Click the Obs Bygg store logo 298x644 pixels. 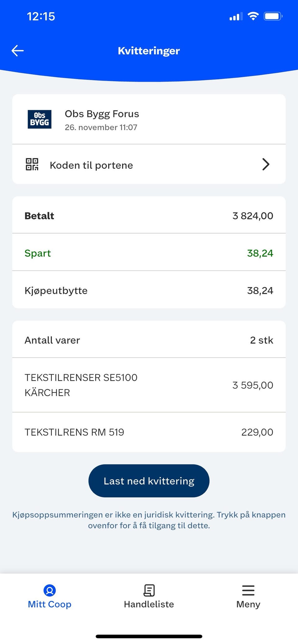pyautogui.click(x=39, y=119)
